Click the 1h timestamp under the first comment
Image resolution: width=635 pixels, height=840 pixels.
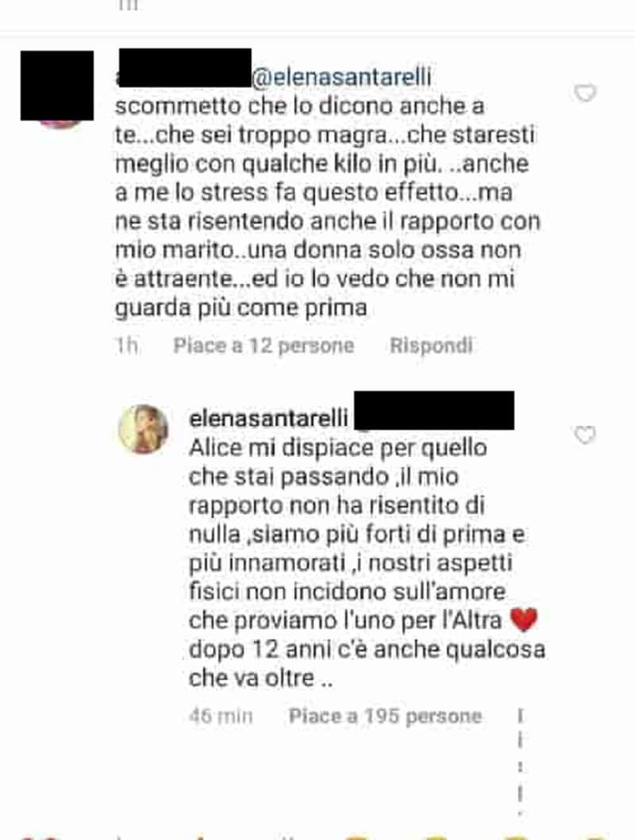coord(127,346)
